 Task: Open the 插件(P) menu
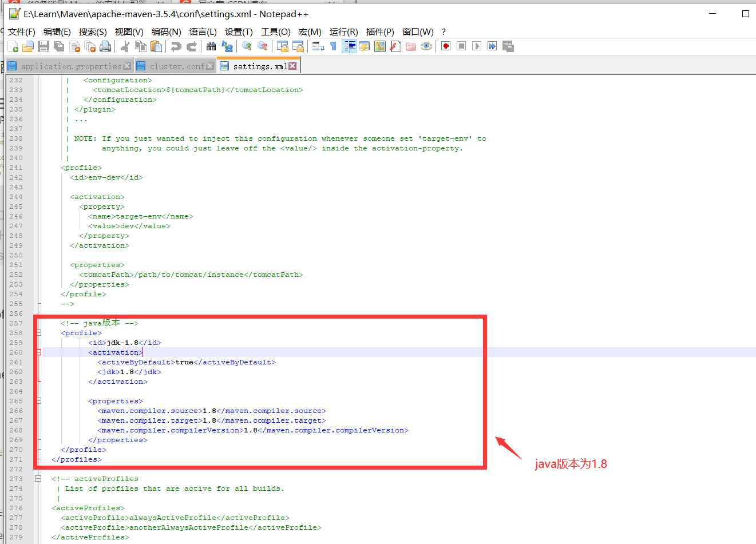[380, 32]
